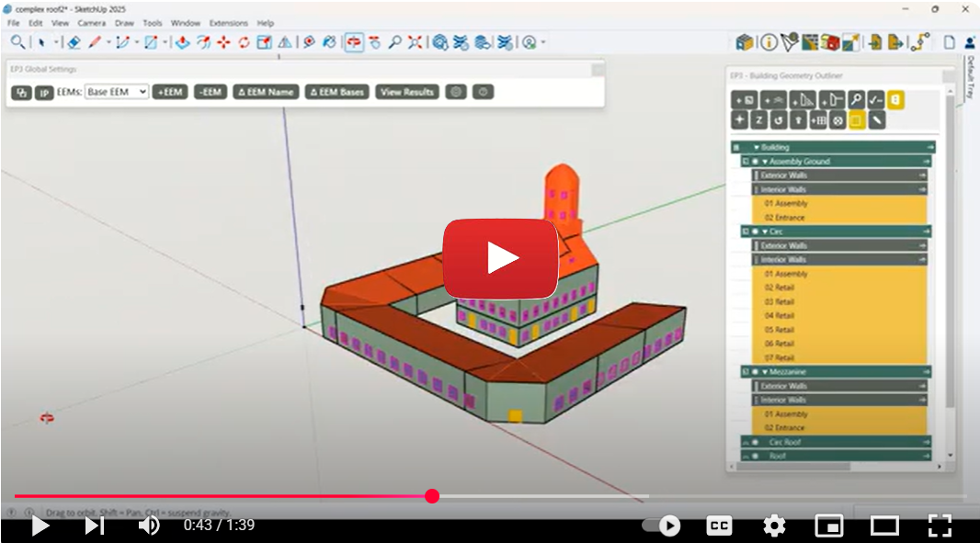The image size is (980, 543).
Task: Click the EEM Name button
Action: pyautogui.click(x=266, y=93)
